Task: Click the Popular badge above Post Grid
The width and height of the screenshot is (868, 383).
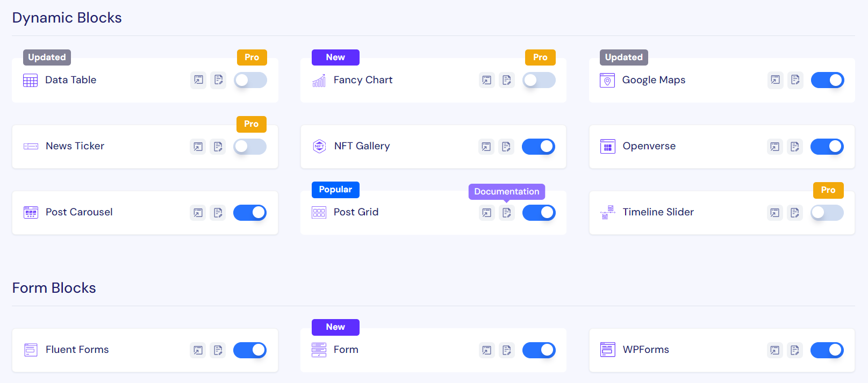Action: coord(335,190)
